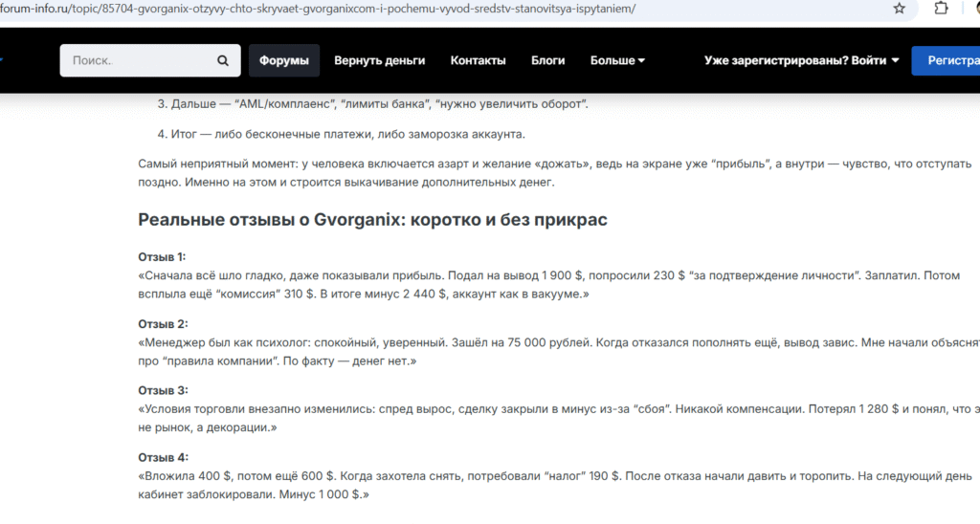Click the bookmark star in address bar
Screen dimensions: 980x524
tap(899, 9)
